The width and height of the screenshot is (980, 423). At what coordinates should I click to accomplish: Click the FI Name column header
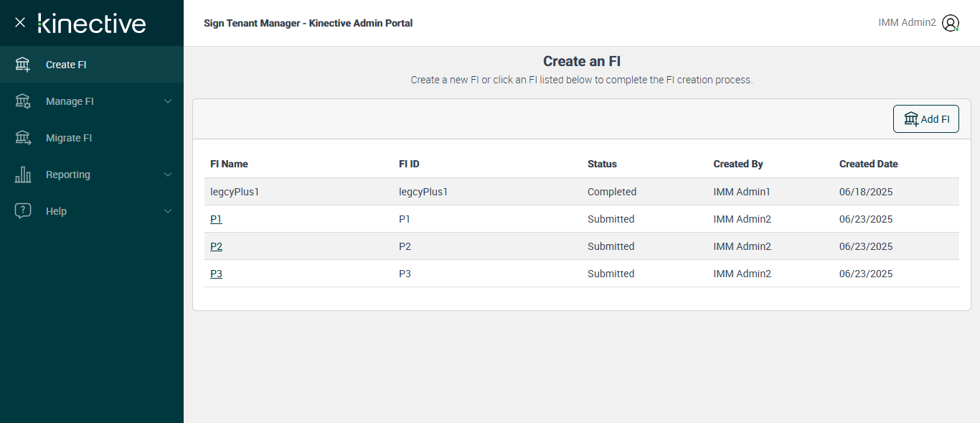[x=229, y=164]
